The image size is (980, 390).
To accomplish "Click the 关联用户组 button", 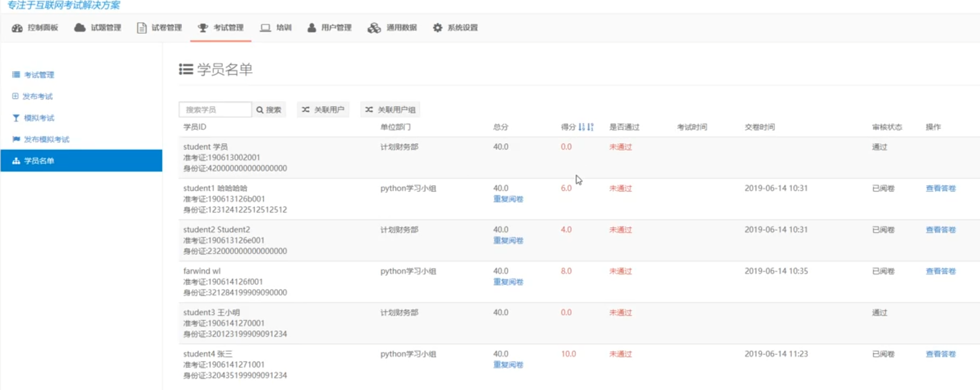I will pyautogui.click(x=391, y=110).
